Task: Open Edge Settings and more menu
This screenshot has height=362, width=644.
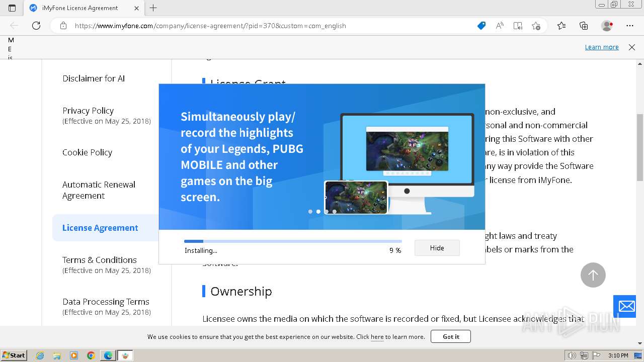Action: (630, 26)
